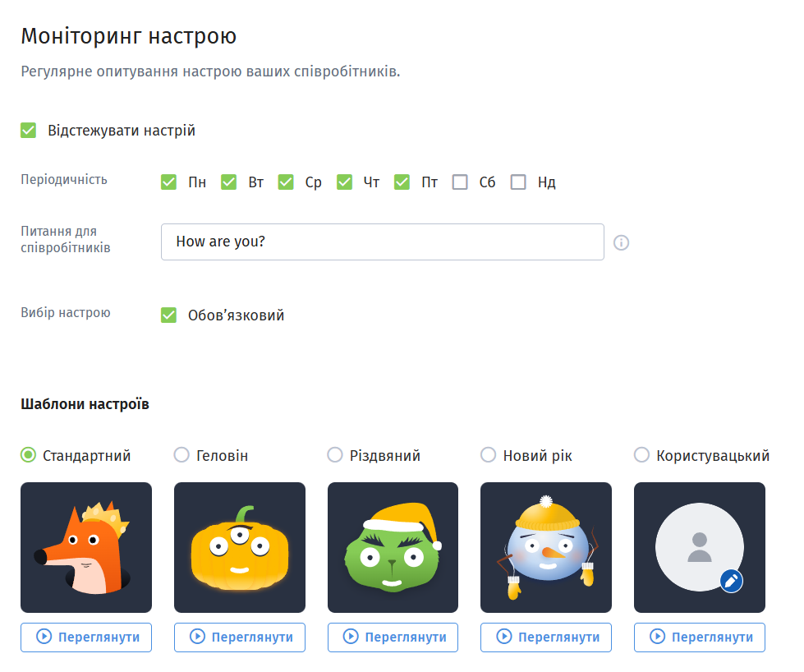Viewport: 804px width, 672px height.
Task: Preview Користувацький template with Переглянути button
Action: (700, 637)
